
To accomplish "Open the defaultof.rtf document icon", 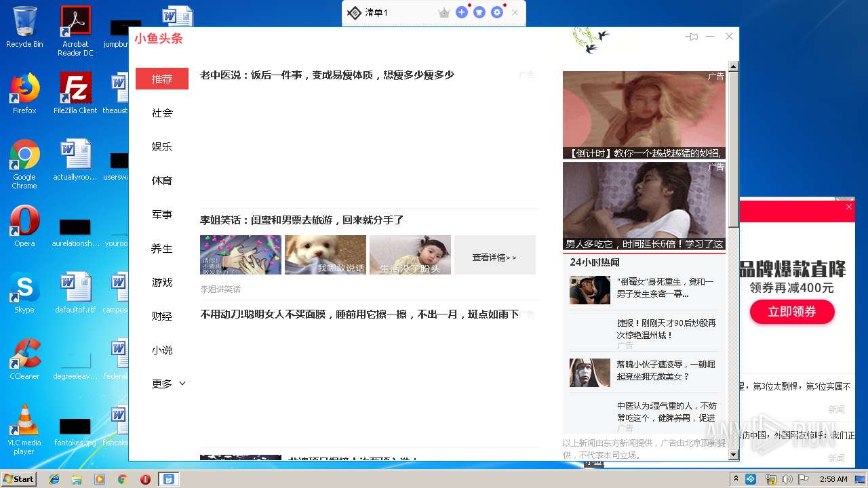I will 75,293.
